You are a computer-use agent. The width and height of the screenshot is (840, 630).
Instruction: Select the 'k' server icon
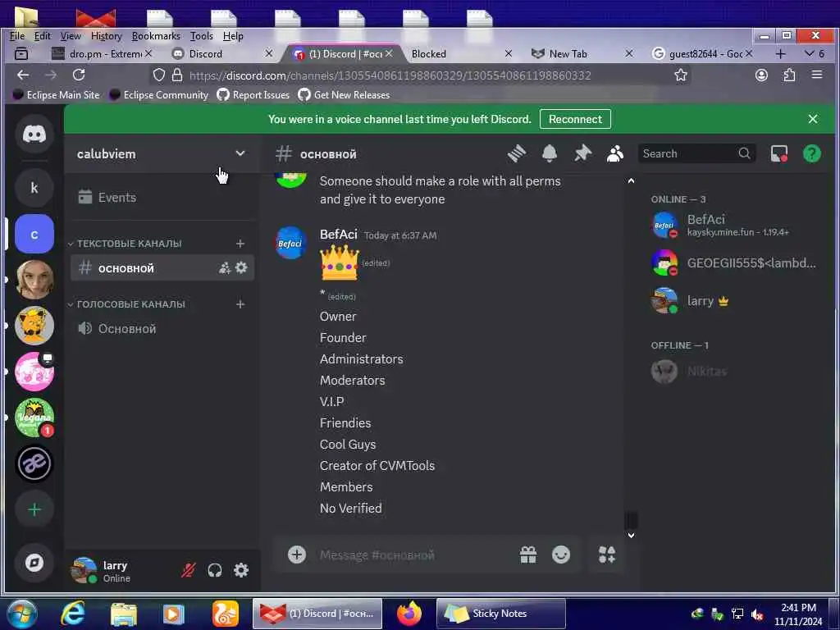pyautogui.click(x=34, y=188)
